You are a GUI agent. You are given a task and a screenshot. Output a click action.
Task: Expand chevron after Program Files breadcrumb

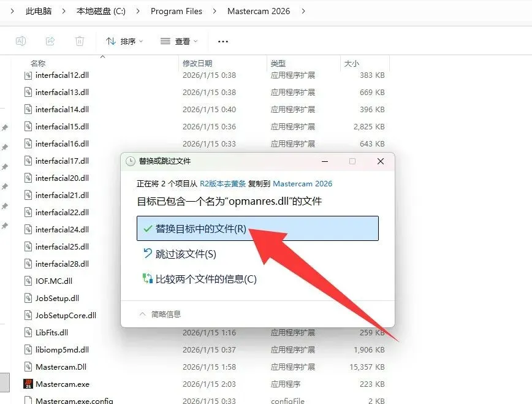215,11
